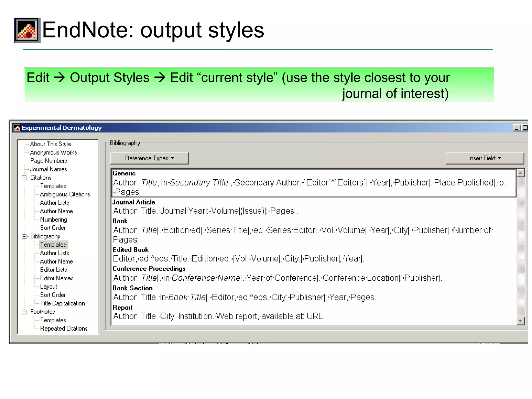Screen dimensions: 532x399
Task: Select Repeated Citations
Action: [x=64, y=328]
